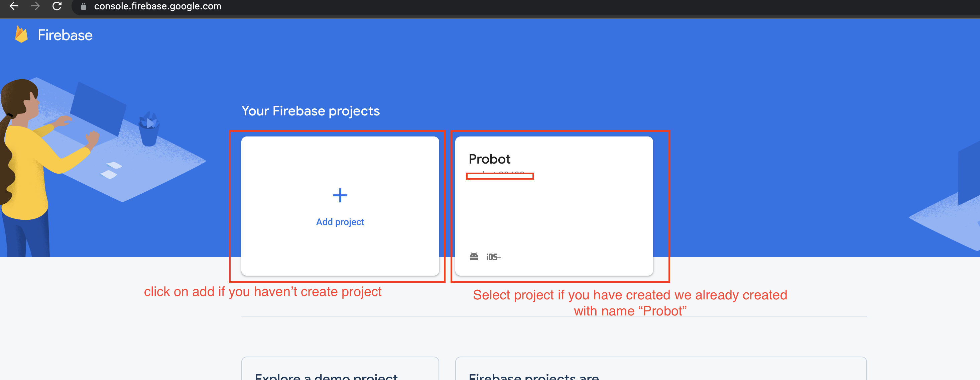The height and width of the screenshot is (380, 980).
Task: Click the iOS+ icon on the Probot card
Action: click(x=493, y=257)
